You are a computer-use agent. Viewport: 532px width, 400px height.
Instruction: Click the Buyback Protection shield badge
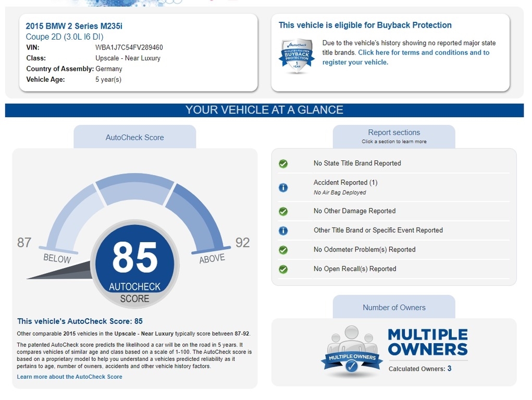[x=296, y=55]
